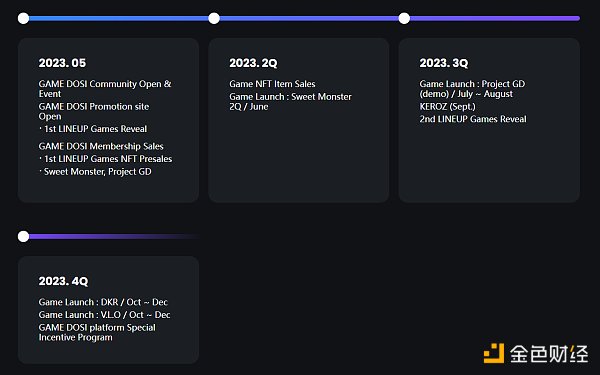Screen dimensions: 600x375
Task: Click the 金色财经 watermark text
Action: tap(549, 354)
